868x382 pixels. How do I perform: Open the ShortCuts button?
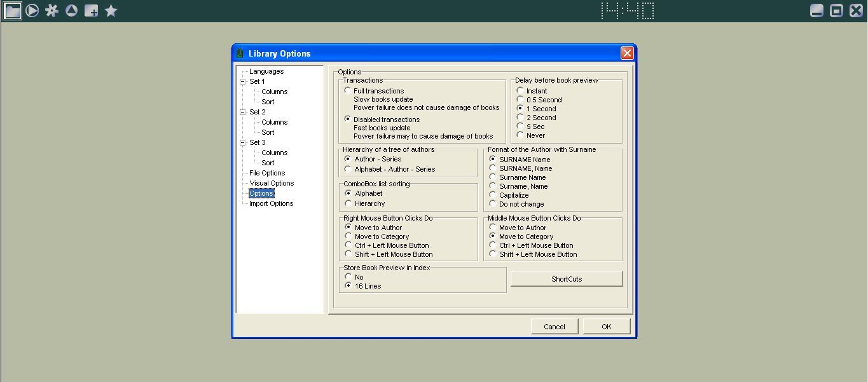(x=567, y=279)
